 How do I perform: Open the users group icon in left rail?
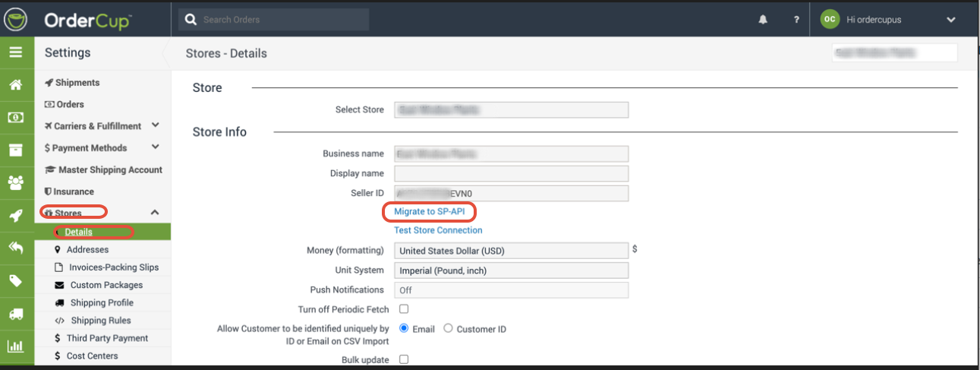15,182
